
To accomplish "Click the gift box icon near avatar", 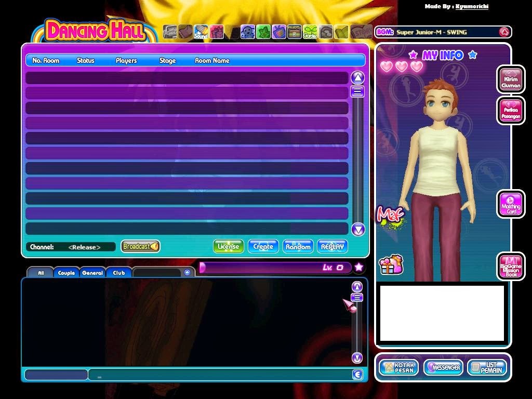I will tap(391, 264).
